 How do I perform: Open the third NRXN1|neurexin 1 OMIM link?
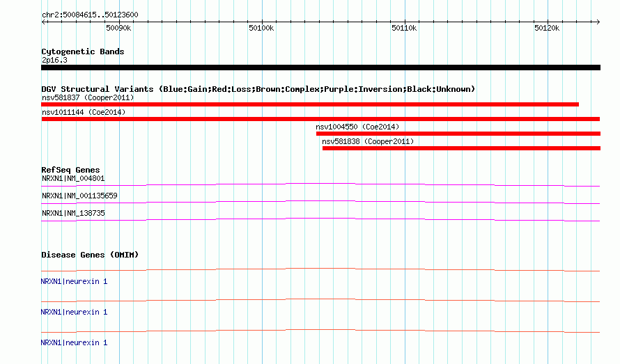(x=74, y=342)
